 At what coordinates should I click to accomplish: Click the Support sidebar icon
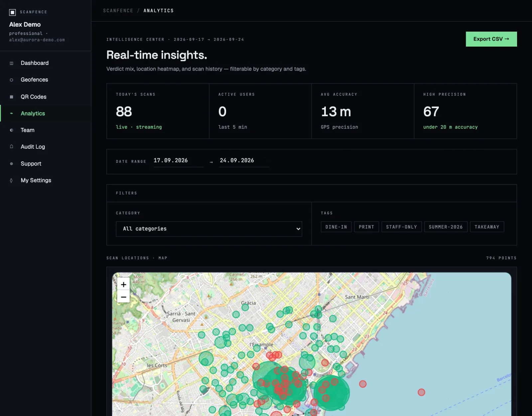point(12,164)
